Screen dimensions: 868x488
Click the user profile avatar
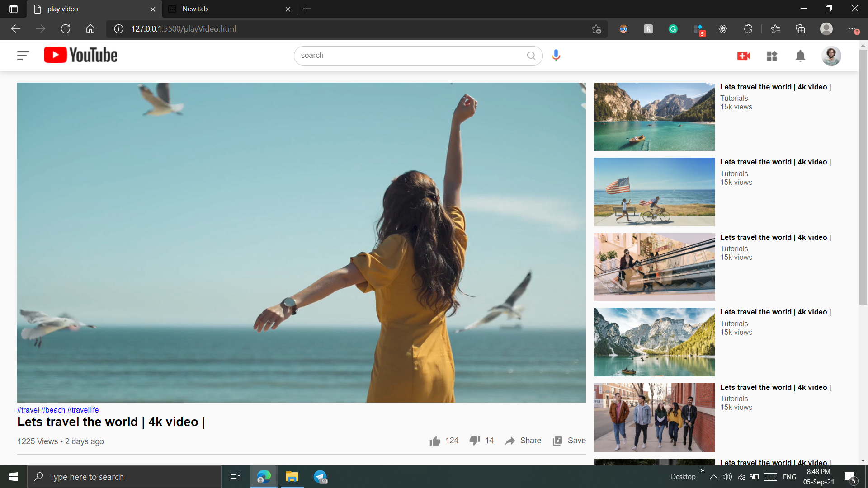(x=831, y=56)
